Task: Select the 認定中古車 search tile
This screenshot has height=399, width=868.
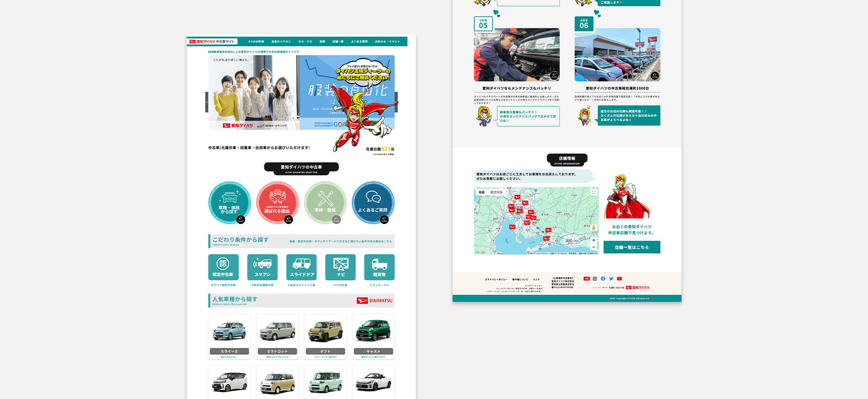Action: pyautogui.click(x=223, y=267)
